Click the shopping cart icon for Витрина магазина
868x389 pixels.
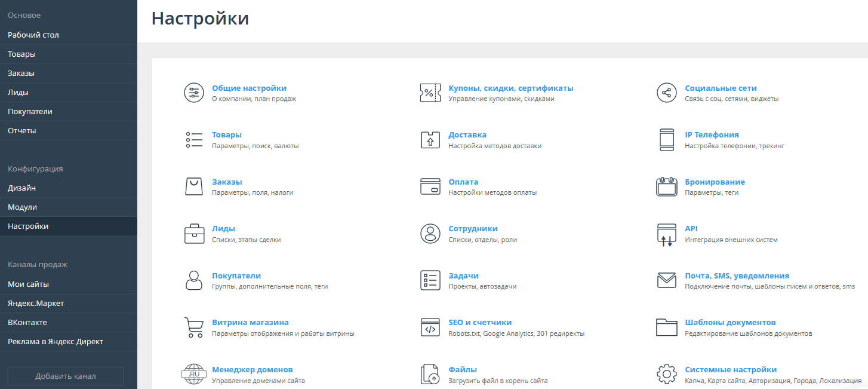(194, 327)
